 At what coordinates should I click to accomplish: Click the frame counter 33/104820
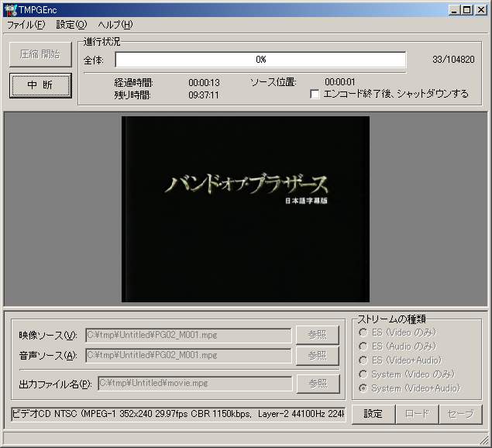[453, 60]
